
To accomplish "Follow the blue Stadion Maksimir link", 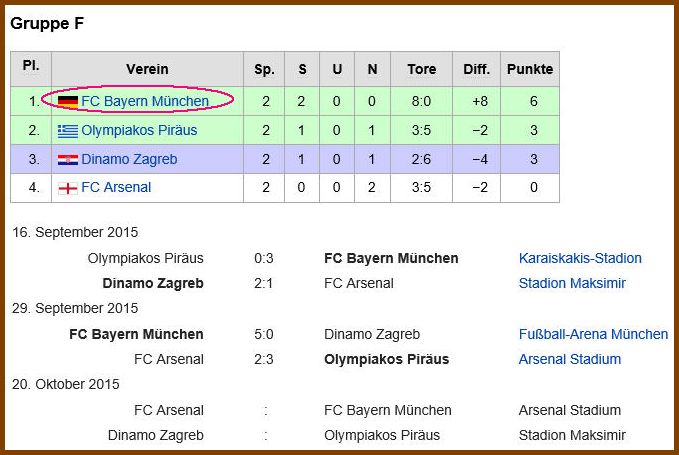I will click(x=572, y=284).
